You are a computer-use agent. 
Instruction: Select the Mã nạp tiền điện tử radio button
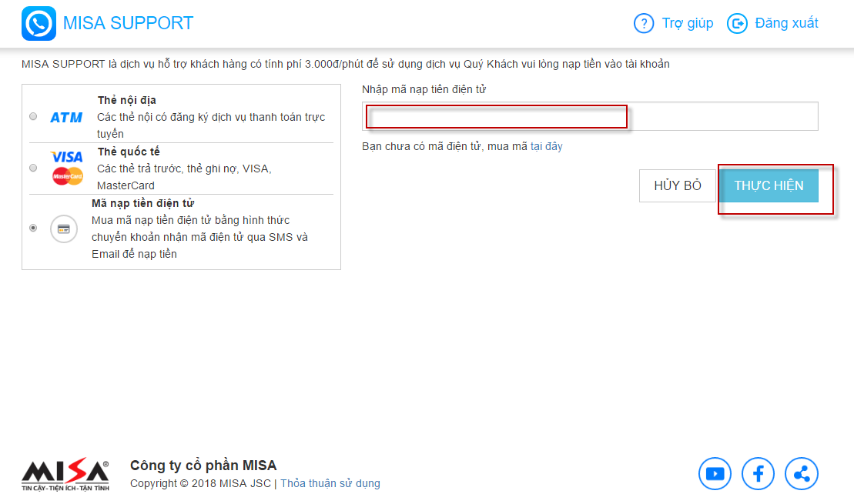tap(33, 228)
